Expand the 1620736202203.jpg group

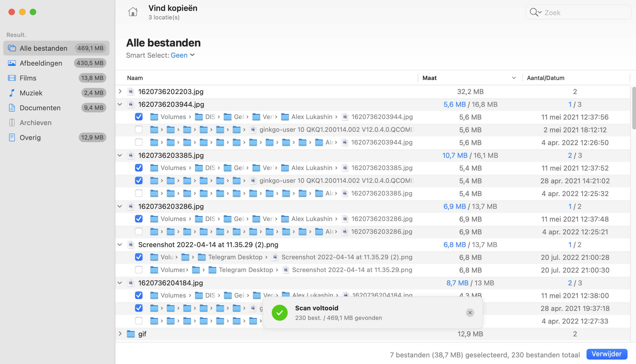120,92
